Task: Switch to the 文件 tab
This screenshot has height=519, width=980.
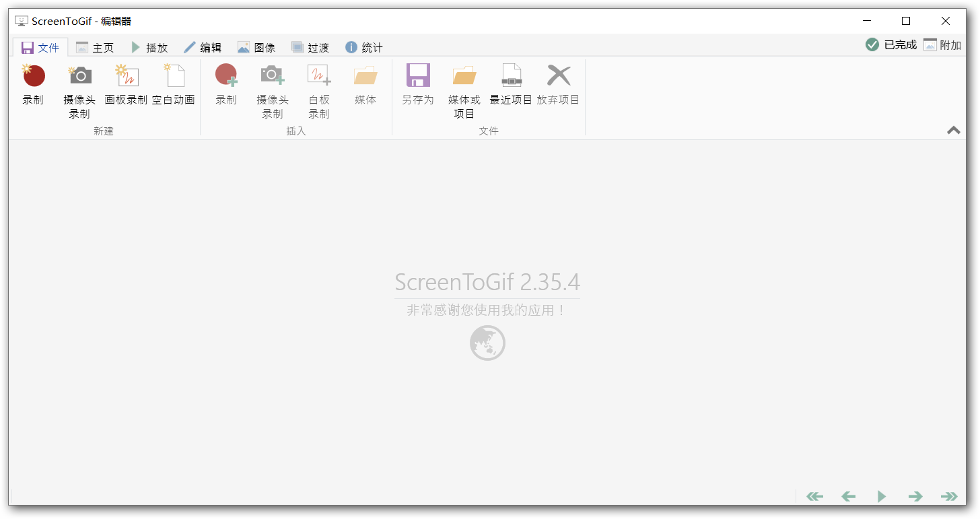Action: tap(40, 48)
